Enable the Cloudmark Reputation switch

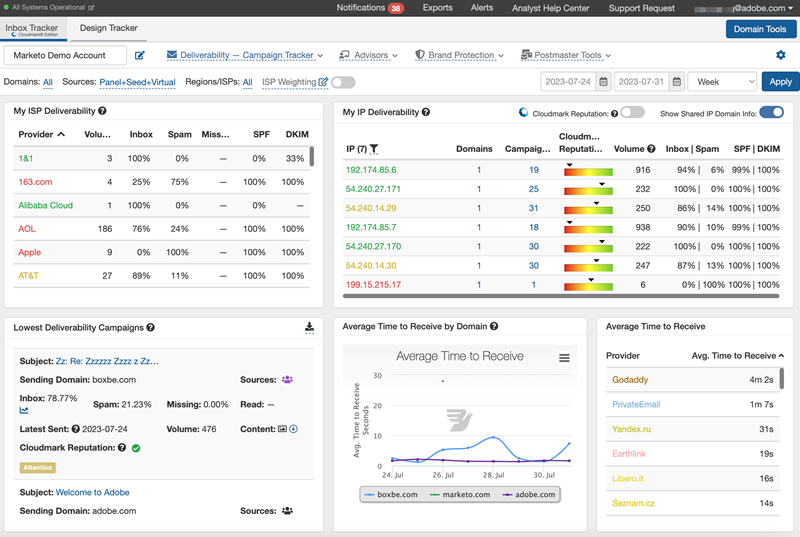pyautogui.click(x=632, y=113)
